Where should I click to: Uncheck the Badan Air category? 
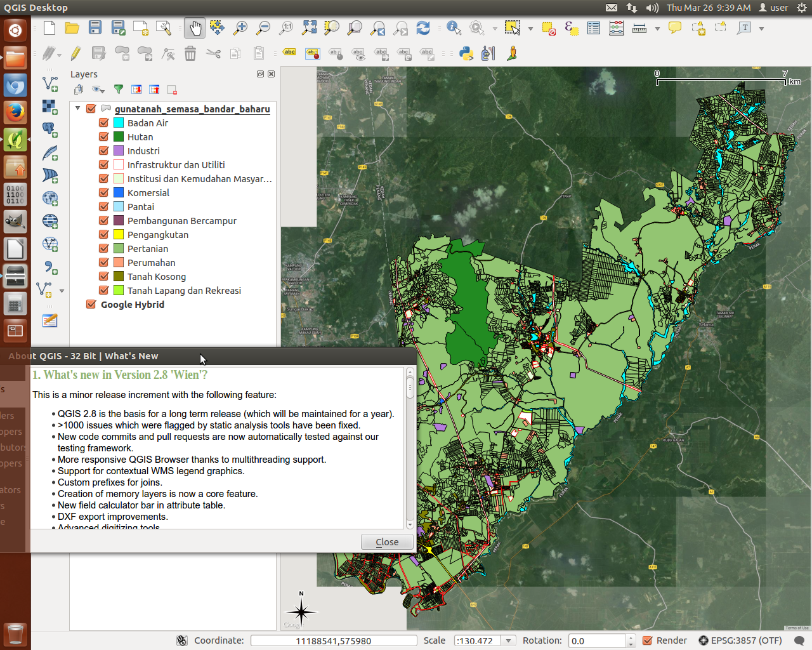(104, 123)
